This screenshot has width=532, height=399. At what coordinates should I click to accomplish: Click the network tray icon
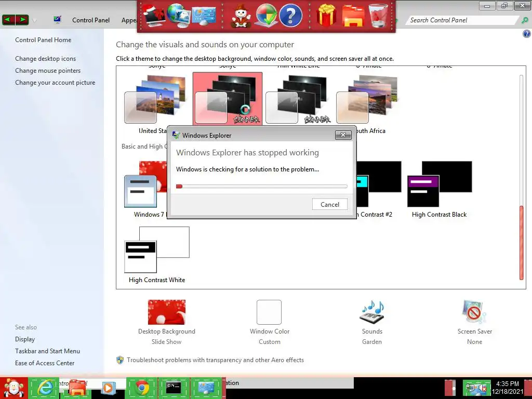coord(470,387)
